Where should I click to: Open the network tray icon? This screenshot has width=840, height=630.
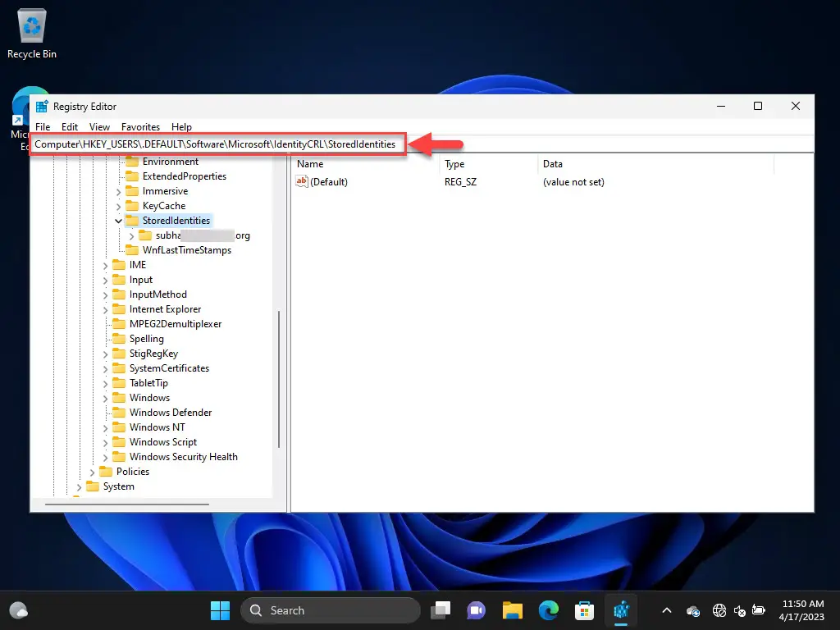pos(719,610)
